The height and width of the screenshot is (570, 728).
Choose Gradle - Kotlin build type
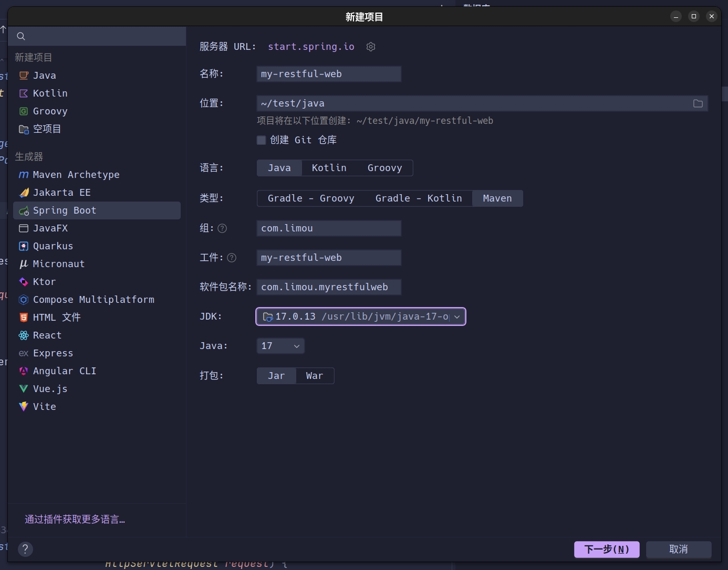(x=419, y=198)
